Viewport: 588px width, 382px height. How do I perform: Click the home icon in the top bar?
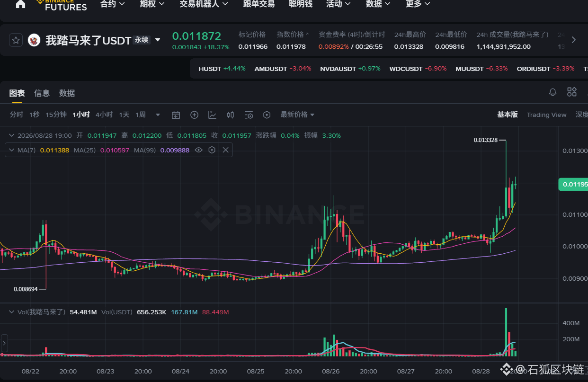[20, 4]
